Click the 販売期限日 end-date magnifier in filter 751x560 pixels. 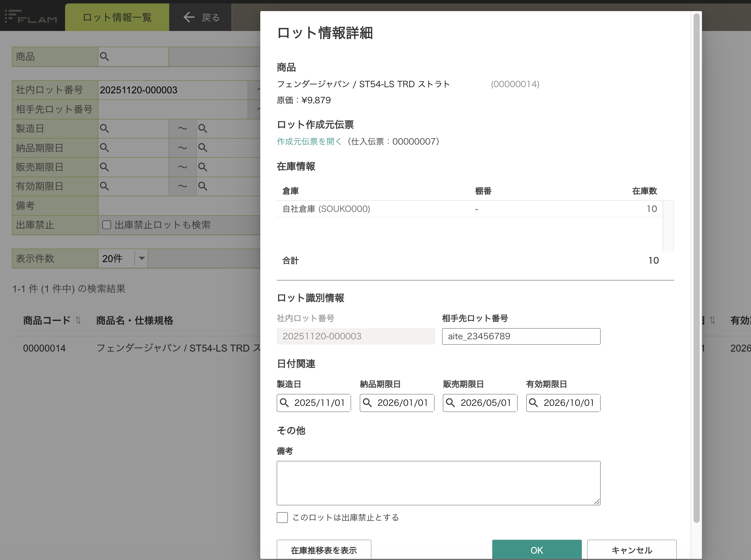[x=202, y=167]
